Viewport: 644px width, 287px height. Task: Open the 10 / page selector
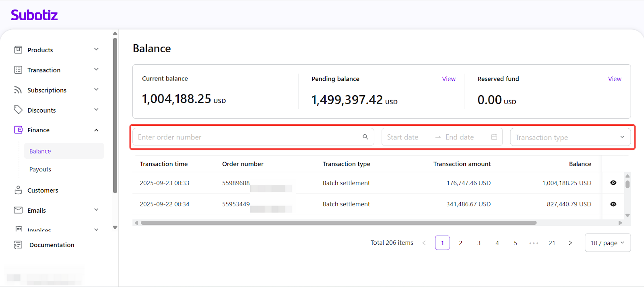tap(607, 243)
